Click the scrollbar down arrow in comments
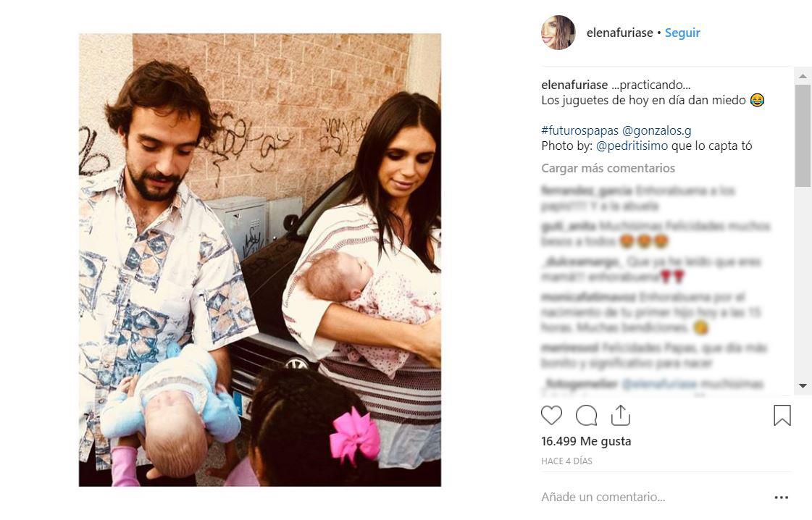Screen dimensions: 812x520 coord(803,386)
